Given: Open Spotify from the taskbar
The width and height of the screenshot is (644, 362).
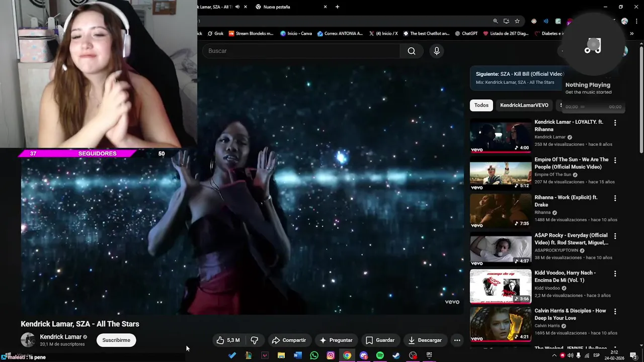Looking at the screenshot, I should (380, 355).
